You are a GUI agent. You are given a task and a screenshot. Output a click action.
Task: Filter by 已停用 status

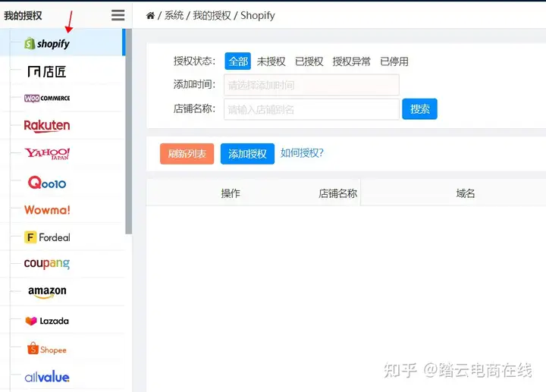click(x=394, y=61)
